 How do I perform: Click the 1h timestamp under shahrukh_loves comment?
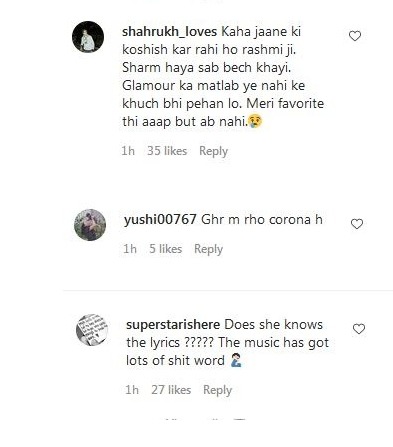[128, 151]
